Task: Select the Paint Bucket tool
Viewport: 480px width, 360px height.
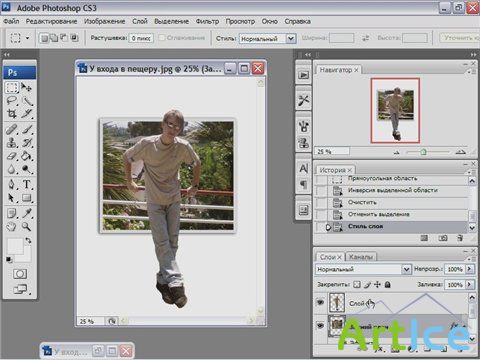Action: (27, 156)
